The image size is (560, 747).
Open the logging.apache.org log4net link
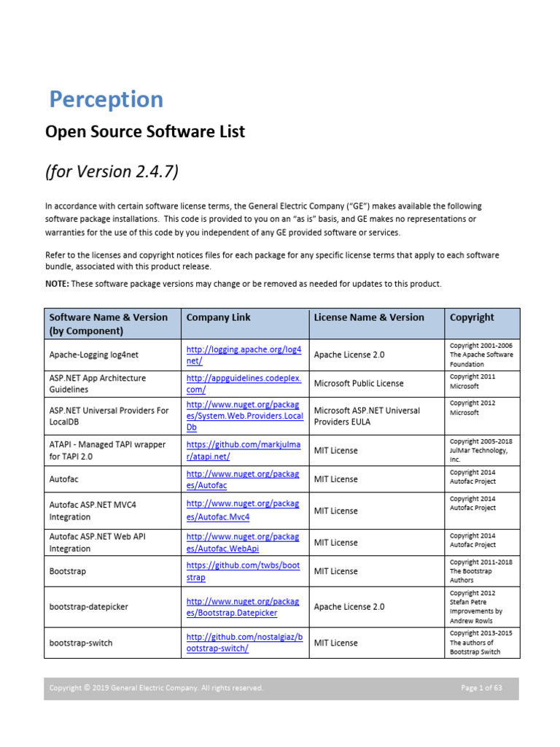[244, 355]
